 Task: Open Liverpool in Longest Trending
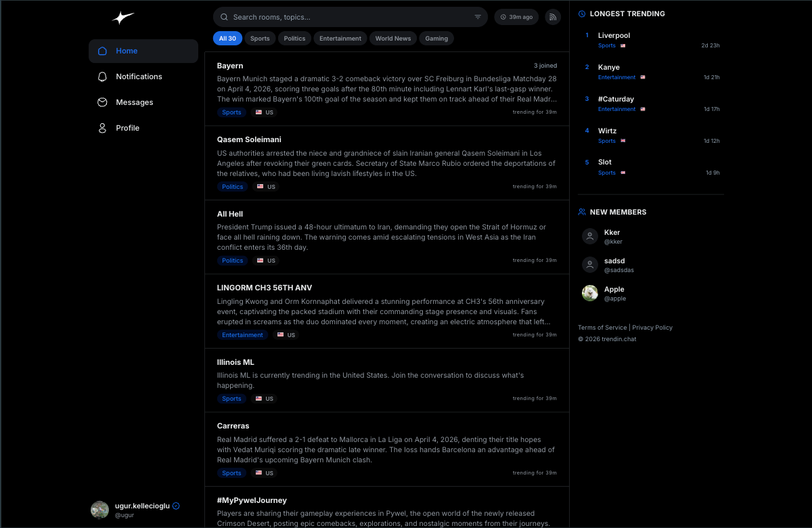click(614, 35)
